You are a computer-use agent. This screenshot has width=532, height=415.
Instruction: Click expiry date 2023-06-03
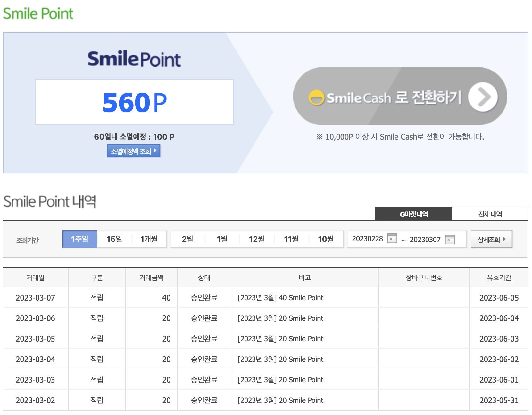(x=499, y=339)
